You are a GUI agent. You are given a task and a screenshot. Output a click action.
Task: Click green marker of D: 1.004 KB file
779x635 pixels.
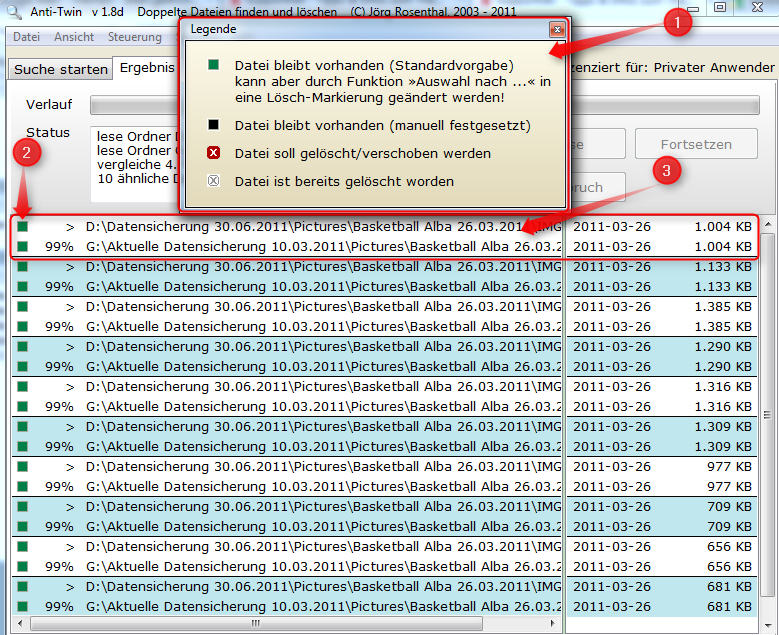pyautogui.click(x=22, y=227)
